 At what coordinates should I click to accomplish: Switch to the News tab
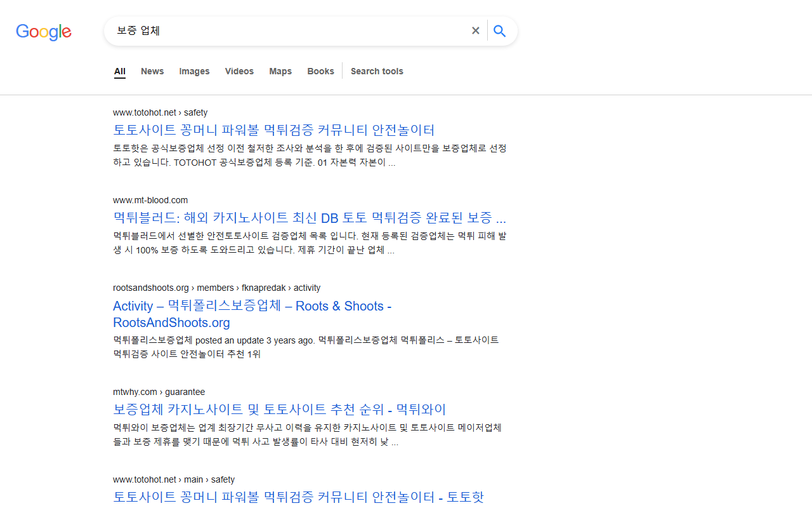pos(152,71)
